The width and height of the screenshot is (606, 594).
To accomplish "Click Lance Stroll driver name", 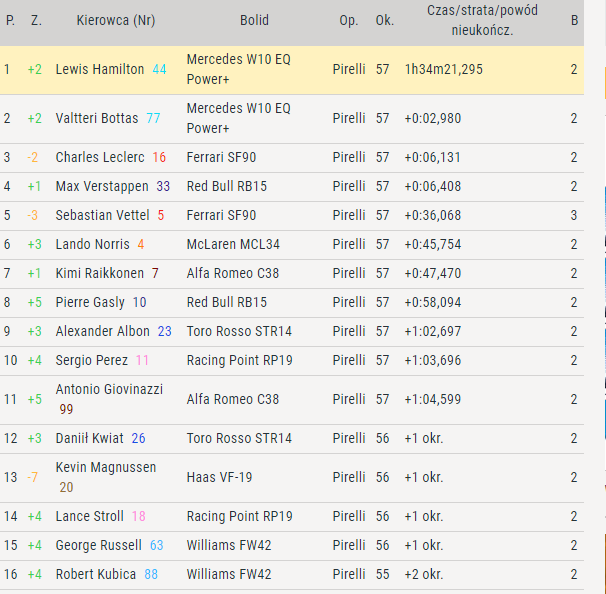I will (90, 516).
